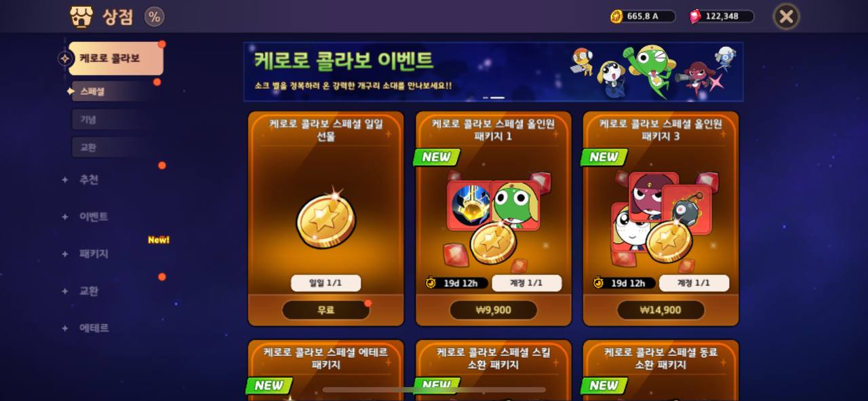Expand the 이벤트 category in sidebar
868x401 pixels.
click(x=94, y=217)
